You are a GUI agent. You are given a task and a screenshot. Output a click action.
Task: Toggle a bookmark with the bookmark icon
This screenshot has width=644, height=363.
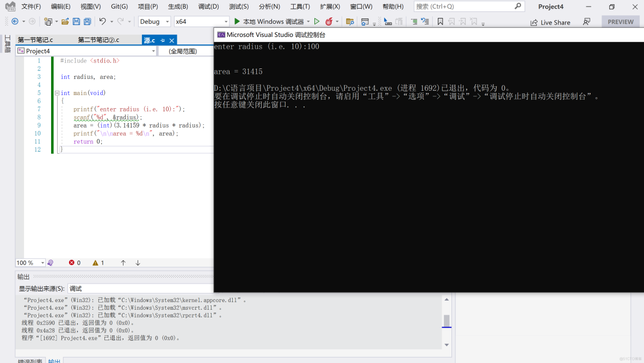point(440,22)
